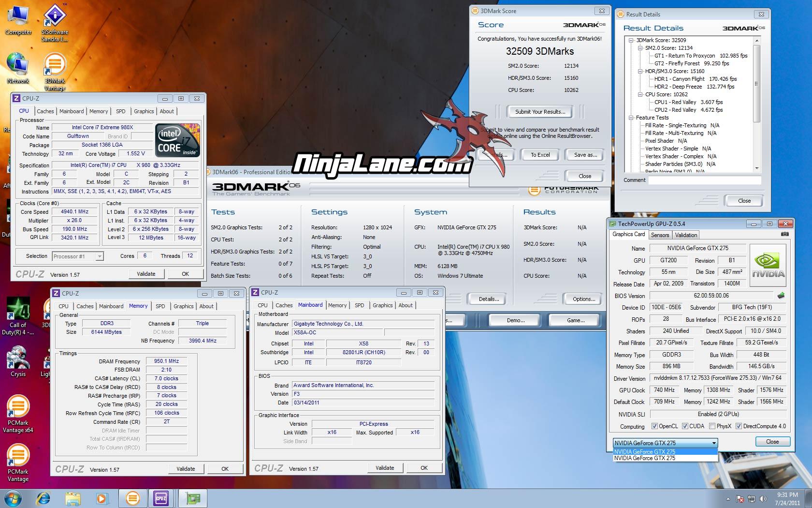Click the Intel Core i7 logo in CPU-Z
Screen dimensions: 812x508
(177, 140)
